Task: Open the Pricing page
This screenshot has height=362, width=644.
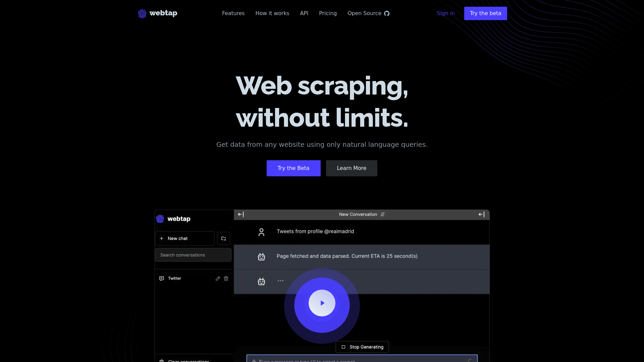Action: pos(328,13)
